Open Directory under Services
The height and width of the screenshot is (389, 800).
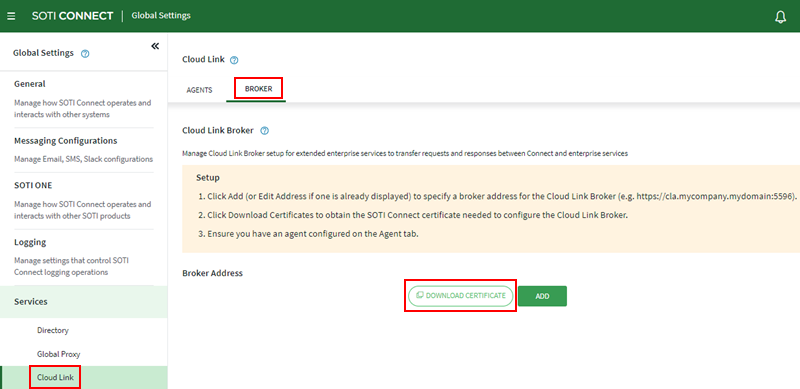tap(53, 330)
